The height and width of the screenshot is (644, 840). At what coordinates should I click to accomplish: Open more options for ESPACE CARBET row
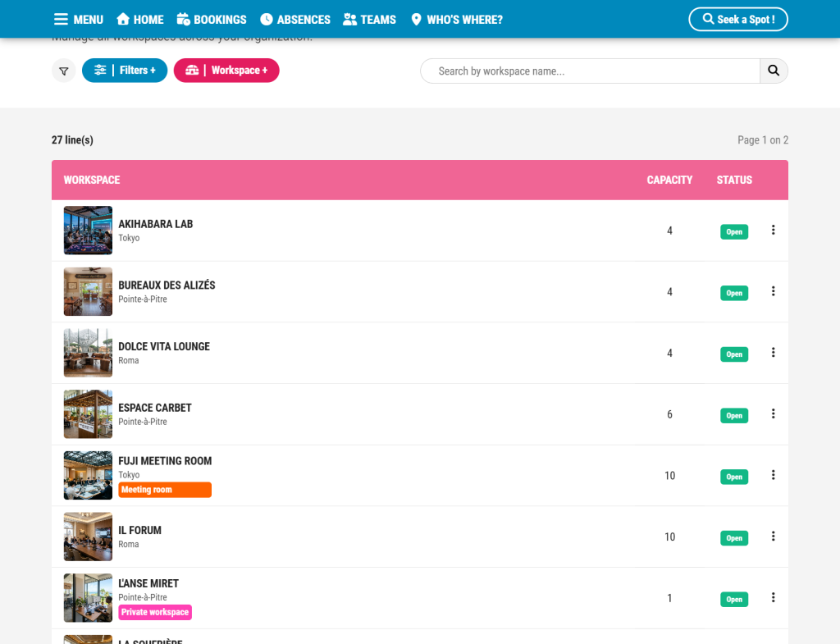(773, 413)
